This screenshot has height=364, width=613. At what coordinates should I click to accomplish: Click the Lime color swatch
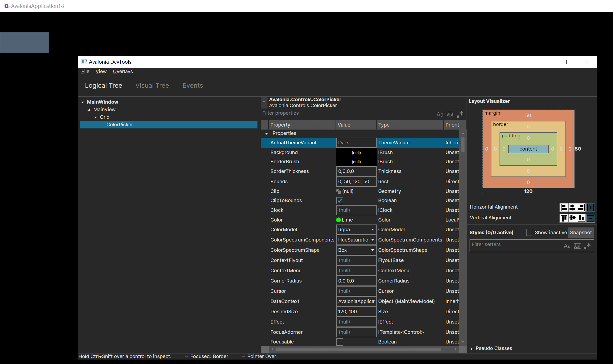(x=339, y=220)
